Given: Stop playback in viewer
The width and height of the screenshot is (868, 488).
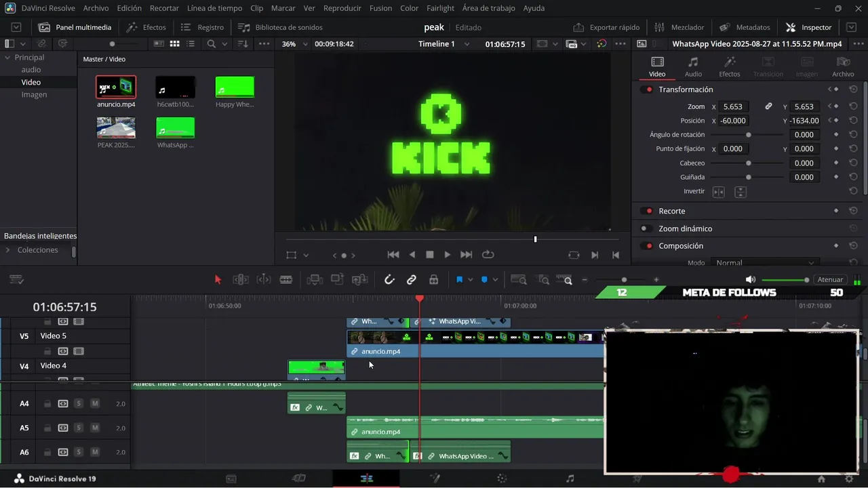Looking at the screenshot, I should tap(429, 255).
